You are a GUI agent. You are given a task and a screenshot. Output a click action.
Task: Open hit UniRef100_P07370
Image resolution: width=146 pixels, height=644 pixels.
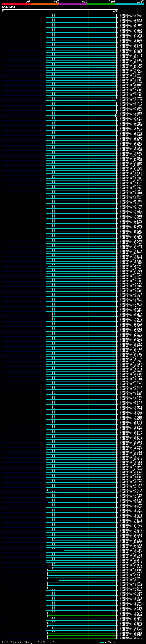[131, 254]
